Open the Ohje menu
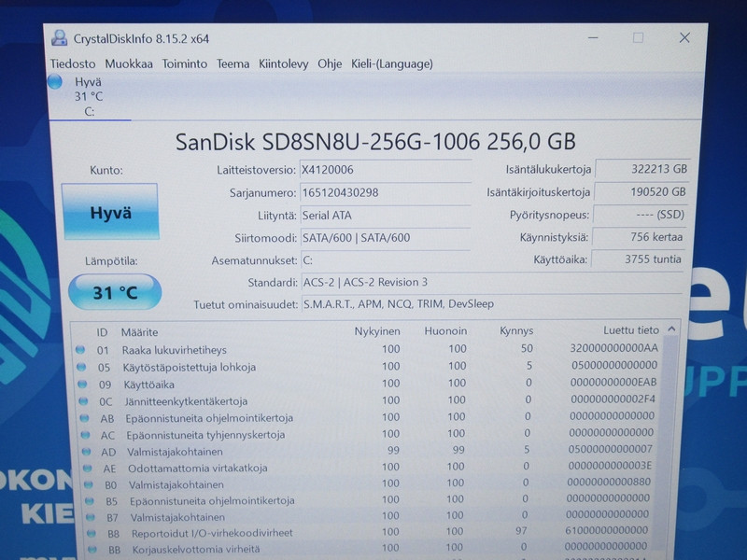The height and width of the screenshot is (560, 747). point(330,63)
